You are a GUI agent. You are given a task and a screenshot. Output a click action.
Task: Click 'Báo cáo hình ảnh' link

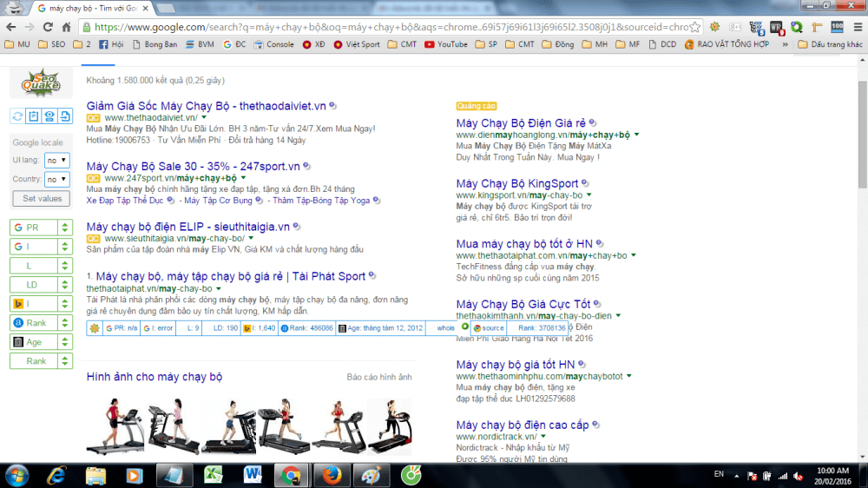pos(379,377)
